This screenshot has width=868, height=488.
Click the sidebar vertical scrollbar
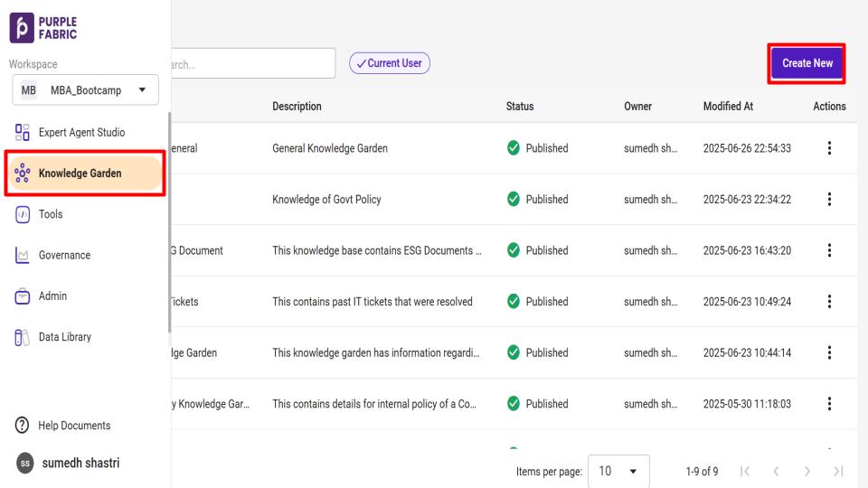coord(169,226)
